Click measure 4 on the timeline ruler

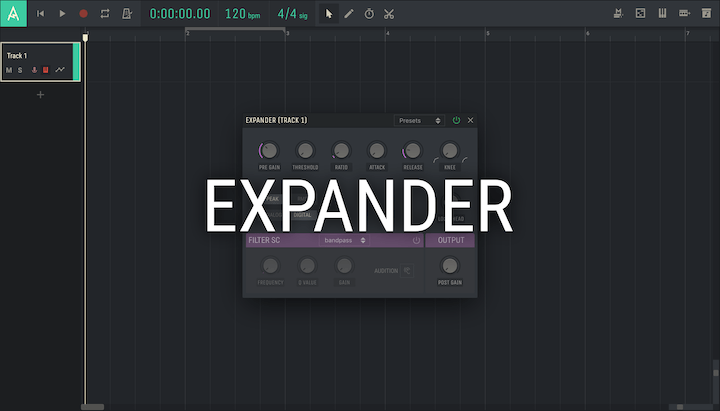pyautogui.click(x=388, y=33)
